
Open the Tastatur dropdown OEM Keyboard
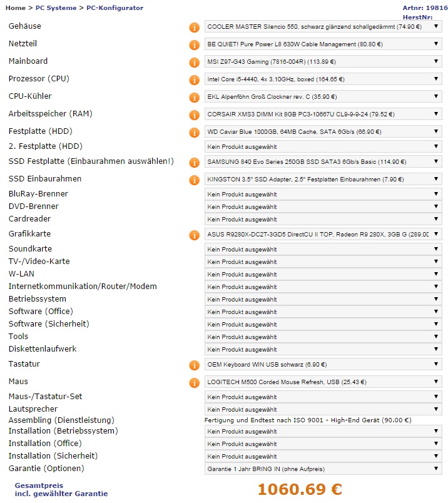click(x=323, y=364)
